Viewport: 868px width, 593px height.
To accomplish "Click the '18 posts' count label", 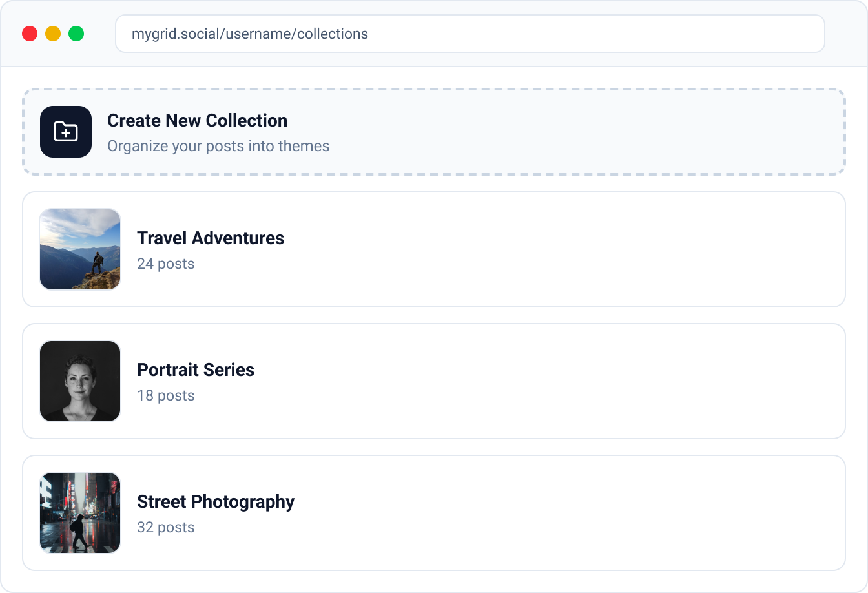I will (165, 395).
